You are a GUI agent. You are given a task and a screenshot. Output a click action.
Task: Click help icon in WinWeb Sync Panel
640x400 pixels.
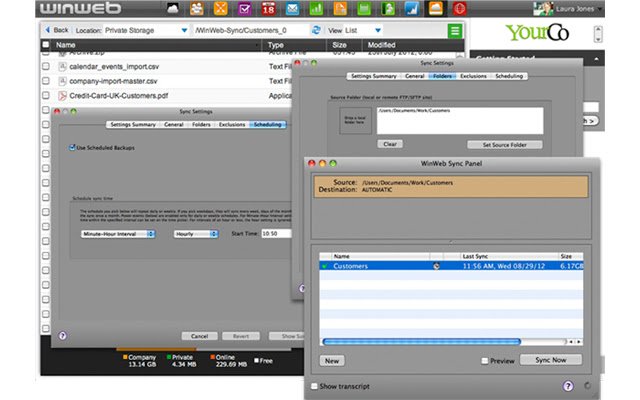click(568, 386)
